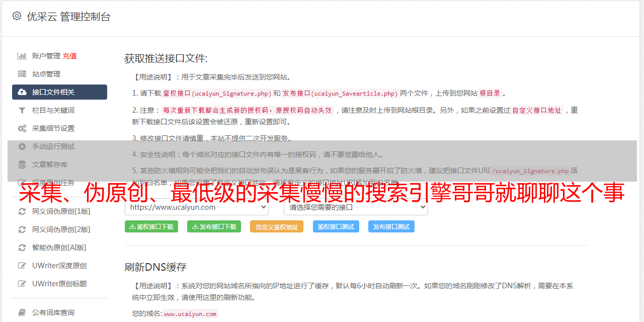Click the green 发布接口下载 button
Viewport: 644px width, 322px height.
tap(214, 226)
